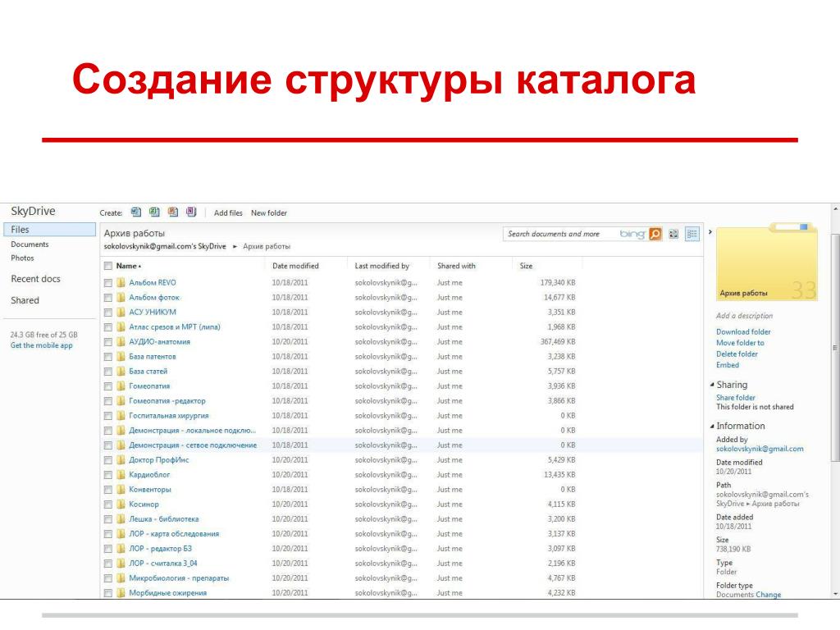Check the box for ЛОР - считалка 3_04

click(x=108, y=564)
